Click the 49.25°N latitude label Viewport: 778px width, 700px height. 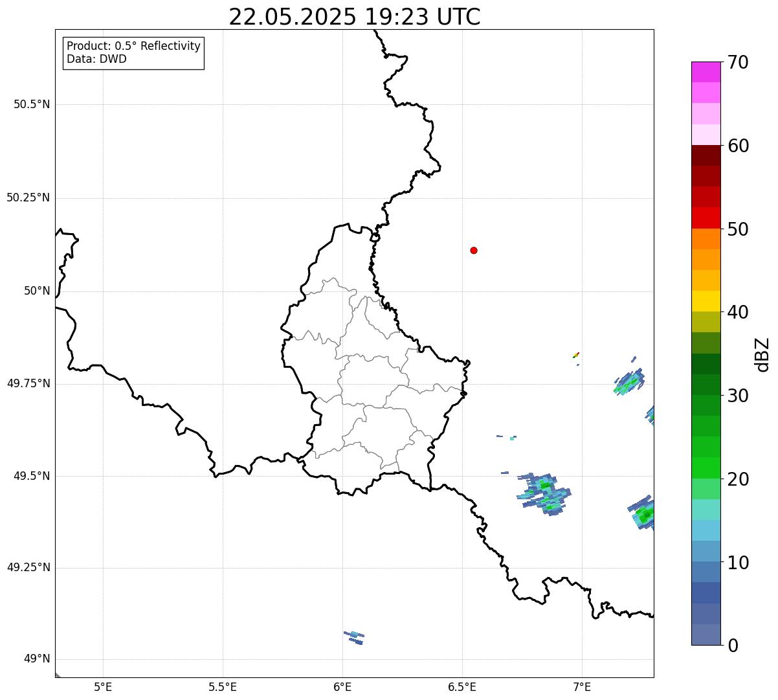(x=28, y=568)
